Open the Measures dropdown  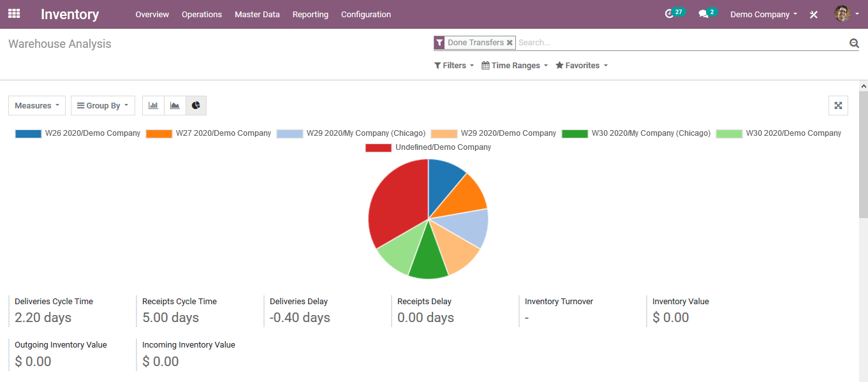[x=37, y=106]
